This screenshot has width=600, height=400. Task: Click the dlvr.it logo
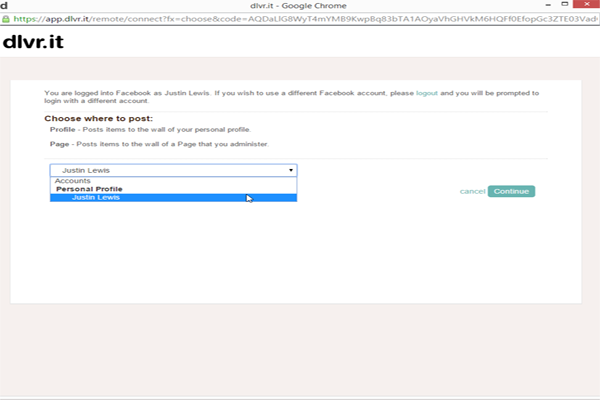(x=33, y=41)
